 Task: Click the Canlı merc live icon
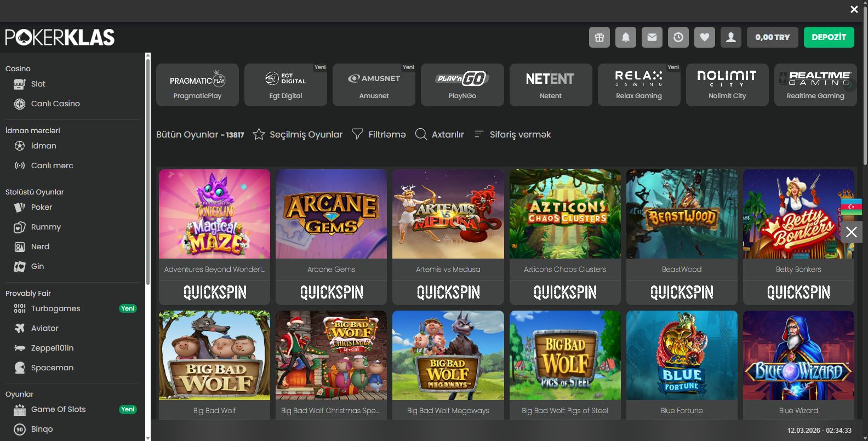click(20, 165)
